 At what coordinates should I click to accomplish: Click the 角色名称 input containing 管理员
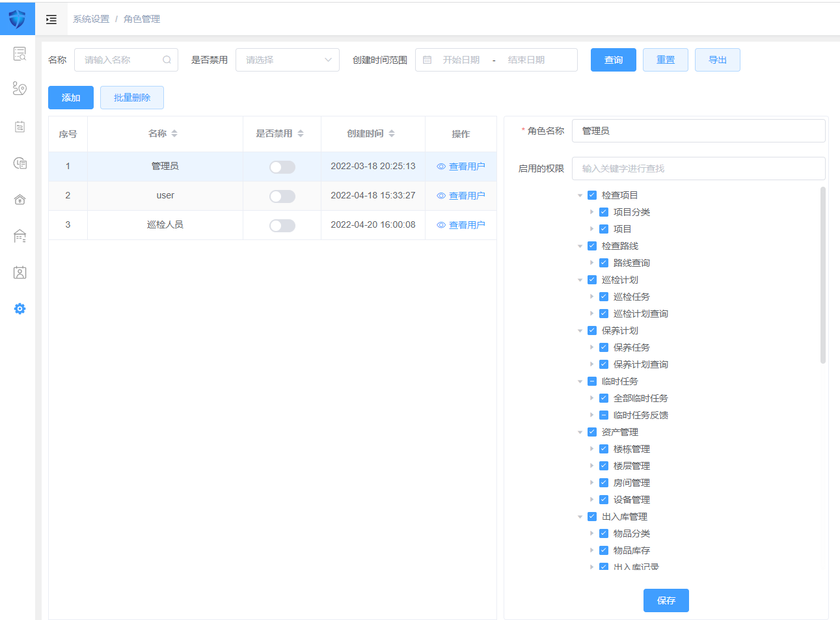click(699, 131)
